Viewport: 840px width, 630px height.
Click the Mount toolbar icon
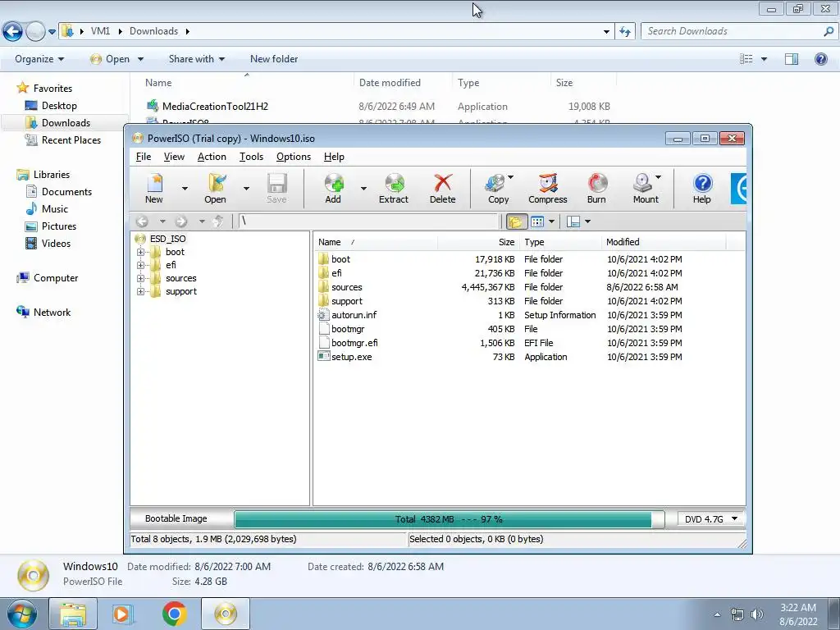pos(644,188)
